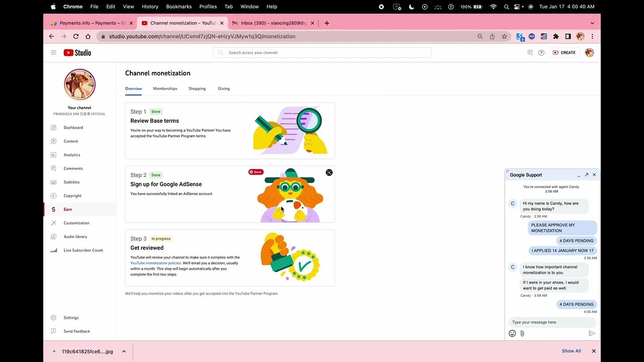
Task: Bookmark this page with the star icon
Action: (504, 36)
